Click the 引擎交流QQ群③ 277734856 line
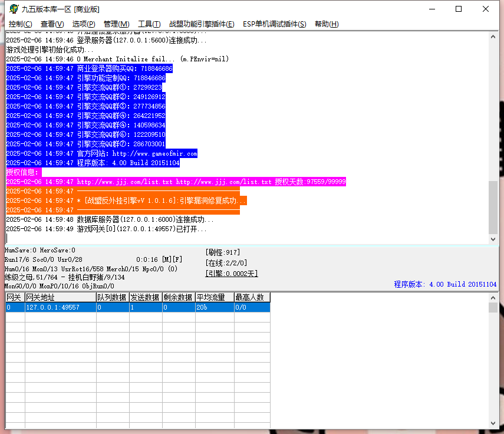The height and width of the screenshot is (434, 504). pos(86,106)
